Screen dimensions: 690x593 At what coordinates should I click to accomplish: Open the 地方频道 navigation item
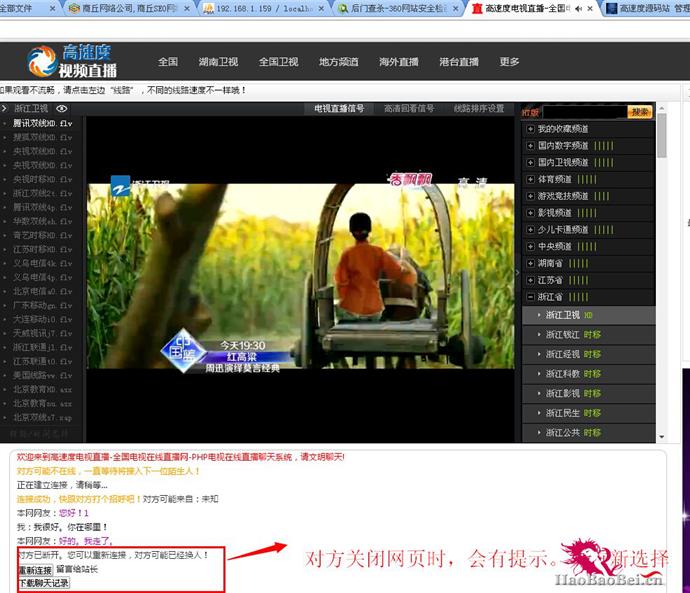pyautogui.click(x=339, y=62)
